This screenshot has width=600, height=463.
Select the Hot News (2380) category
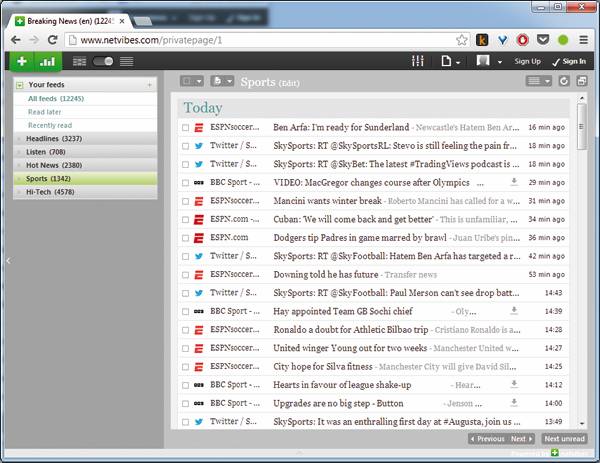(x=85, y=165)
